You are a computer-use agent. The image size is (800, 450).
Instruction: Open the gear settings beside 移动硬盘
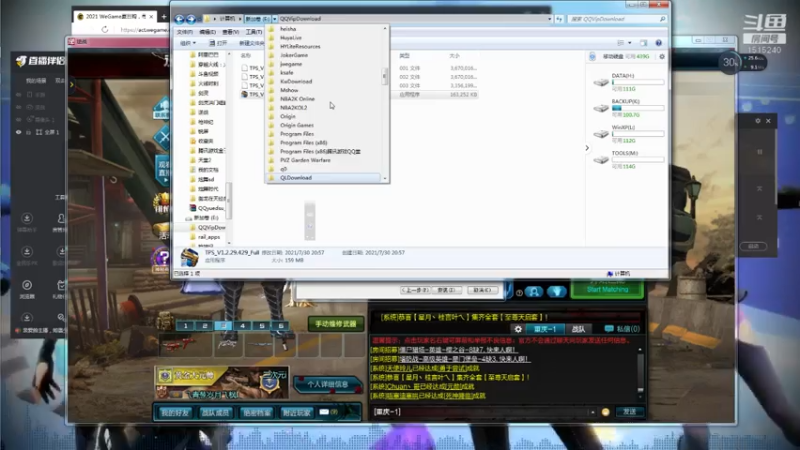(x=662, y=57)
